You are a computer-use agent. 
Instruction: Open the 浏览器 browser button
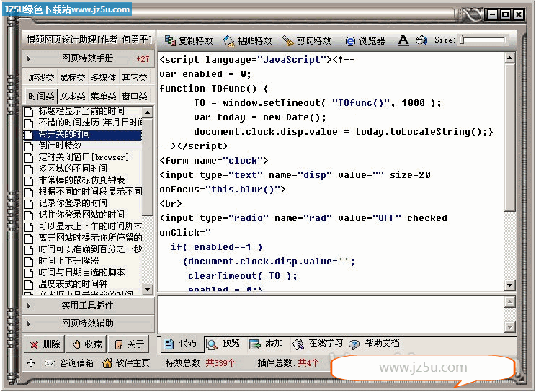pos(365,40)
